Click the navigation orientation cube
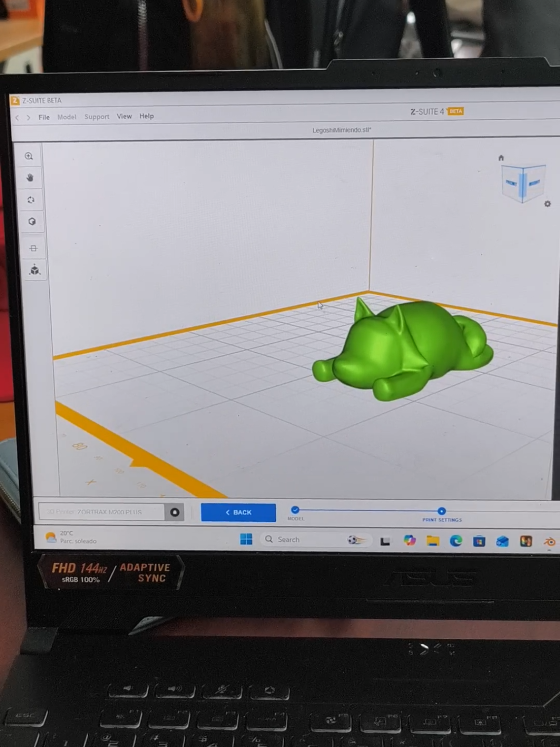This screenshot has width=560, height=747. [x=523, y=183]
